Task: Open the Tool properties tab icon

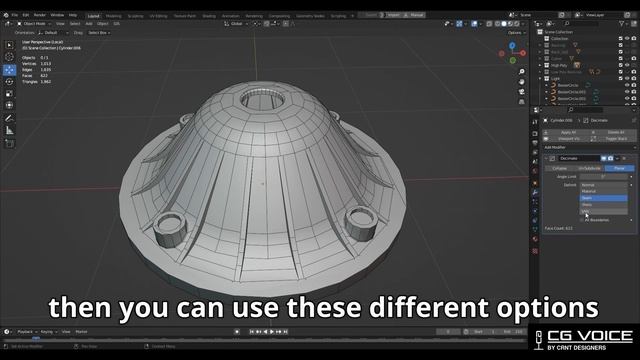Action: coord(535,121)
